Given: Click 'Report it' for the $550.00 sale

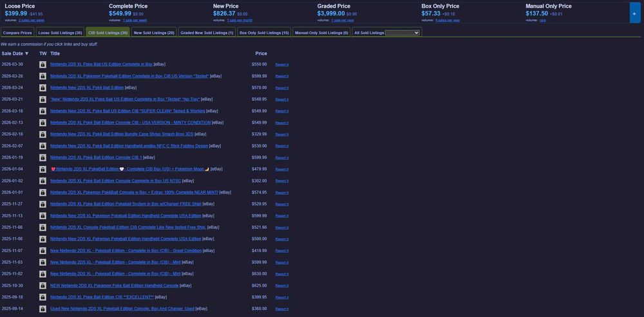Looking at the screenshot, I should tap(282, 65).
